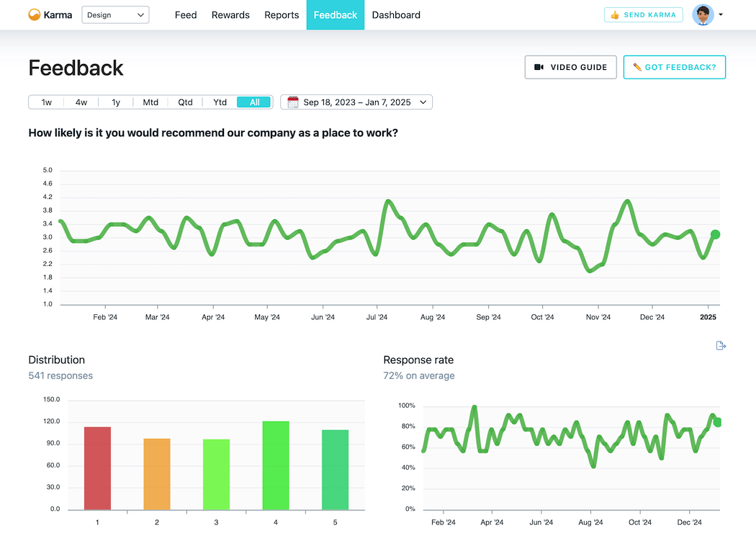Click the pencil icon in Got Feedback
Image resolution: width=756 pixels, height=552 pixels.
(637, 67)
